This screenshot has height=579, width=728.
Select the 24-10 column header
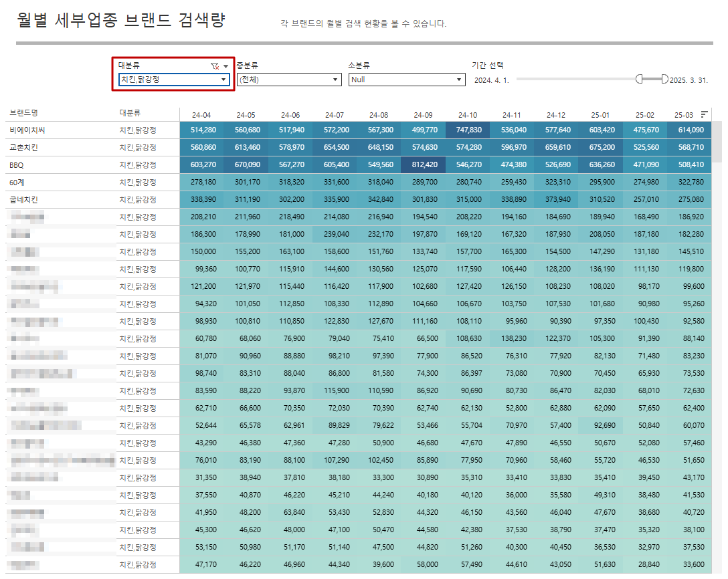468,115
